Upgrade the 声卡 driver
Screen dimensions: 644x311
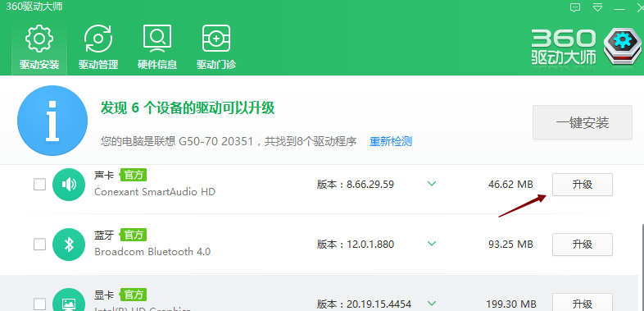click(x=583, y=185)
